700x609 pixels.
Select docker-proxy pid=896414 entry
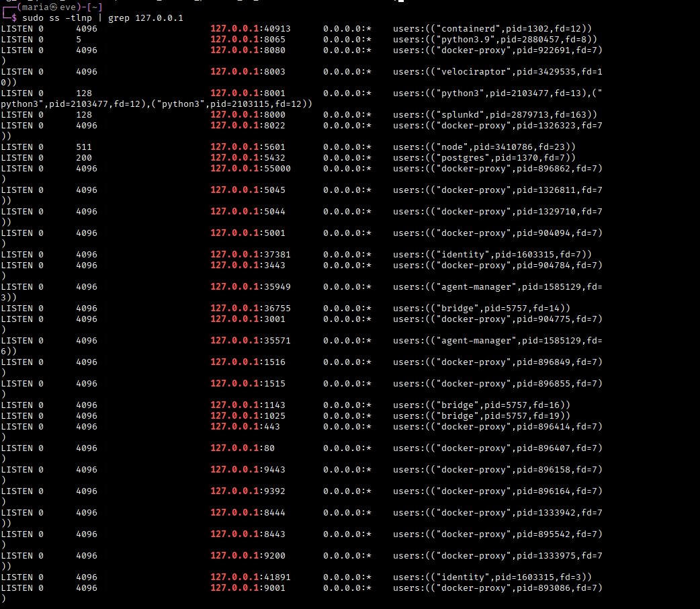tap(498, 425)
